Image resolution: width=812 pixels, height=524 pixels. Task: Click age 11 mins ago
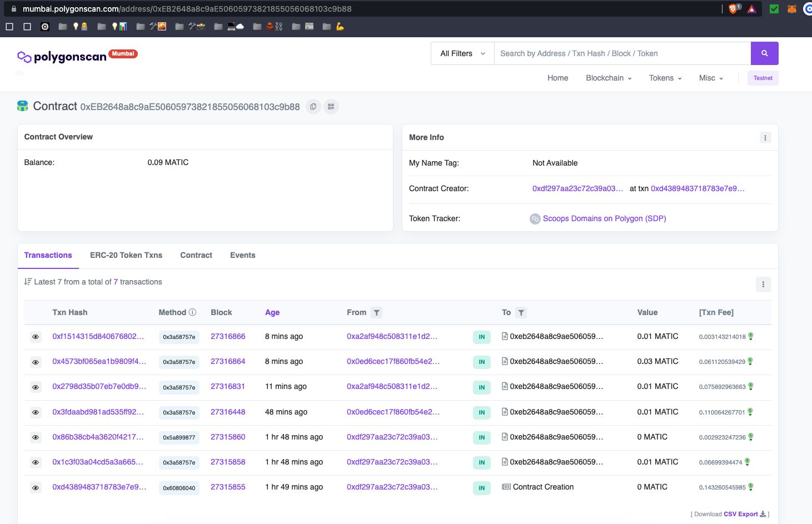[x=286, y=386]
